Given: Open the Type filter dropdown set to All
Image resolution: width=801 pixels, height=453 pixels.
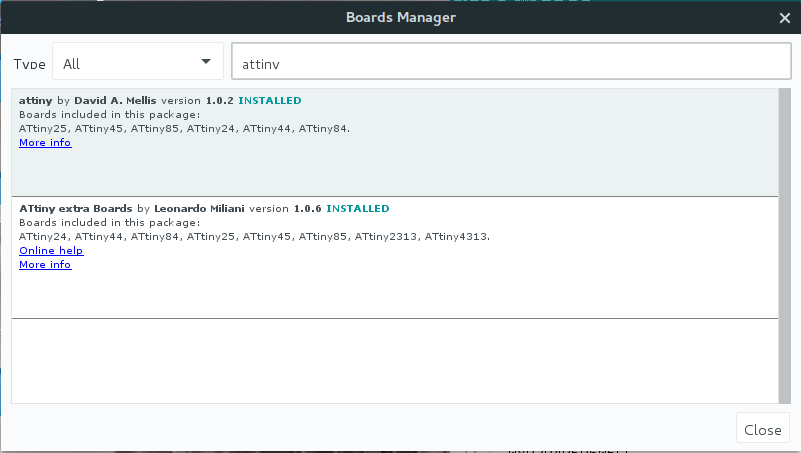Looking at the screenshot, I should [137, 63].
